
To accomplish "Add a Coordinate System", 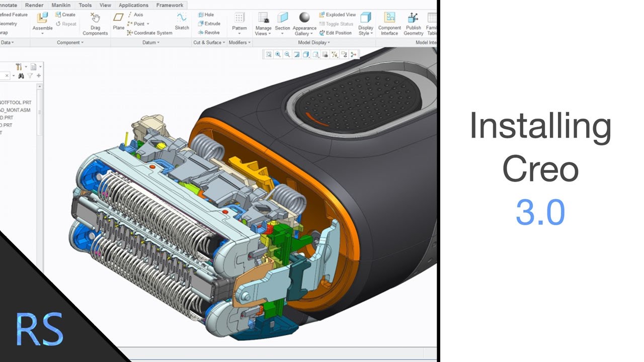I will click(x=149, y=33).
